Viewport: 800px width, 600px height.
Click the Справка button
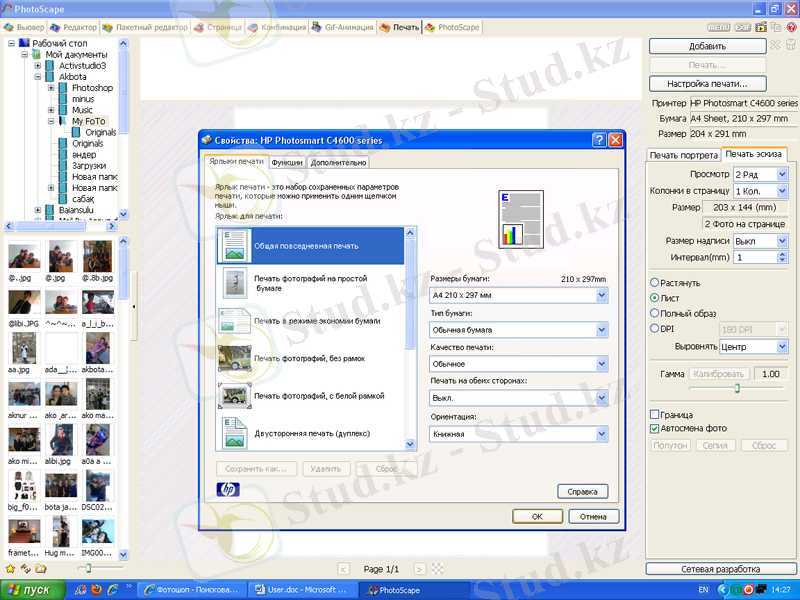[x=582, y=491]
